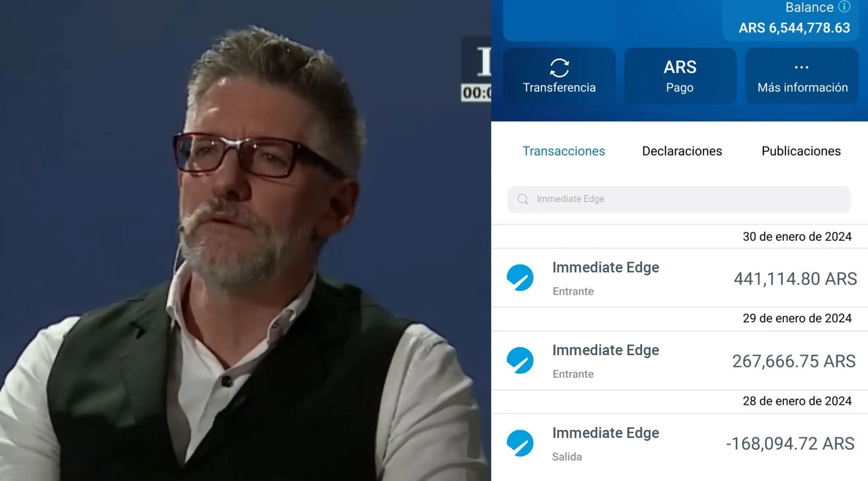Click the magnifying glass search icon
The image size is (868, 481).
coord(523,199)
